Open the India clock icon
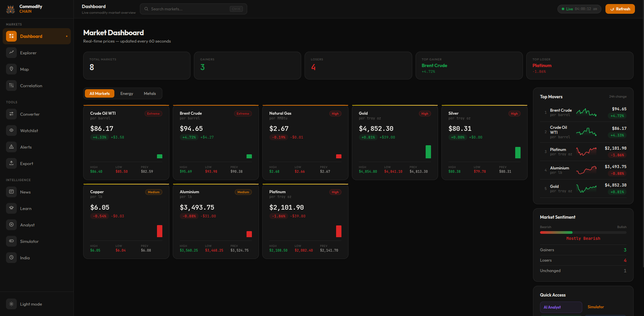The width and height of the screenshot is (644, 316). point(11,257)
